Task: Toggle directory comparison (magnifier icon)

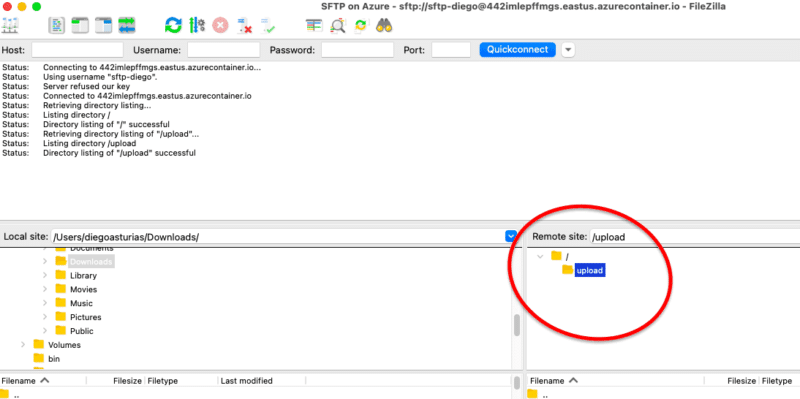Action: 337,25
